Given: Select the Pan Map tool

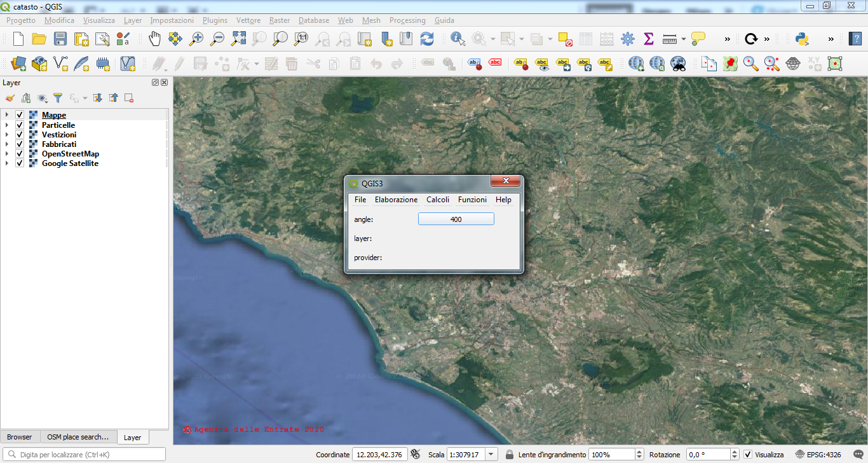Looking at the screenshot, I should tap(154, 38).
